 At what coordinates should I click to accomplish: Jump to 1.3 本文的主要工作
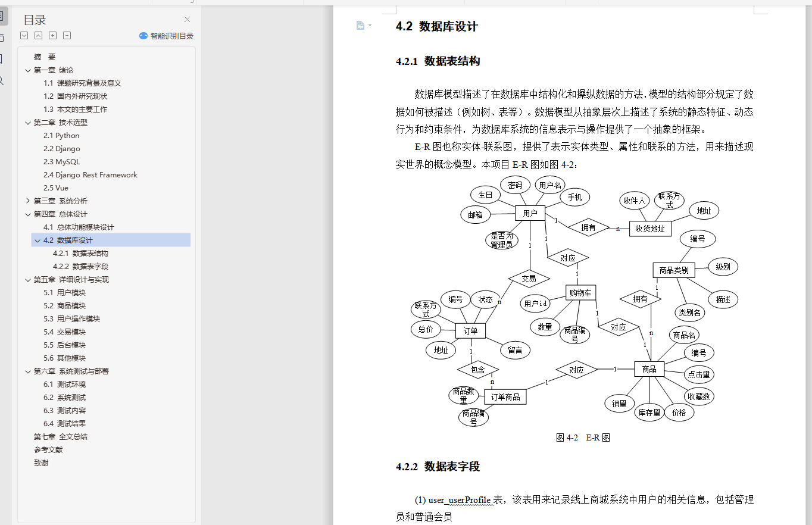click(75, 110)
